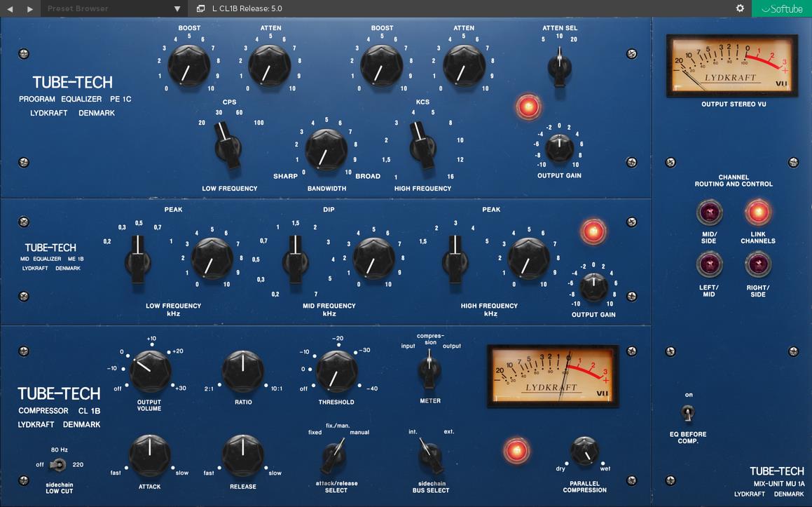Image resolution: width=812 pixels, height=507 pixels.
Task: Toggle the PE 1C red power lamp
Action: pos(528,107)
